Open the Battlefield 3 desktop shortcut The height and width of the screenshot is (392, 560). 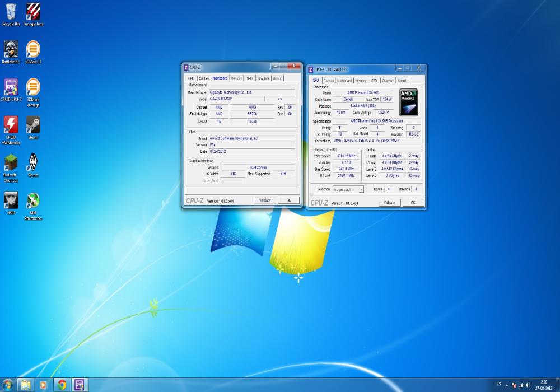[x=11, y=52]
